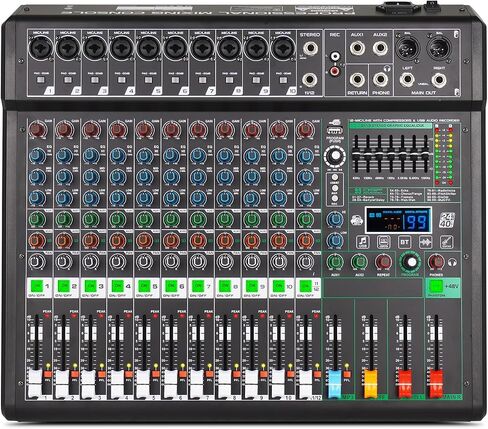This screenshot has width=488, height=429.
Task: Click the channel 7 PEAK indicator LED
Action: pyautogui.click(x=209, y=316)
